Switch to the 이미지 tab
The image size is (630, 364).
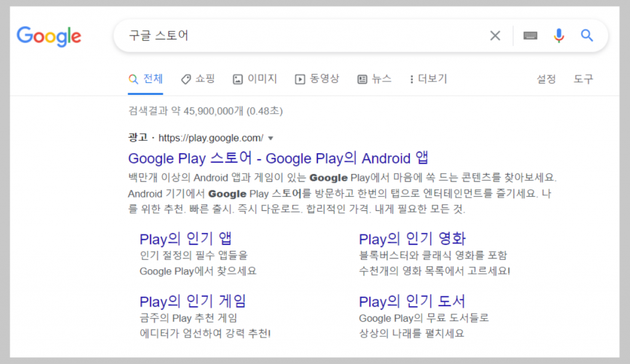255,79
